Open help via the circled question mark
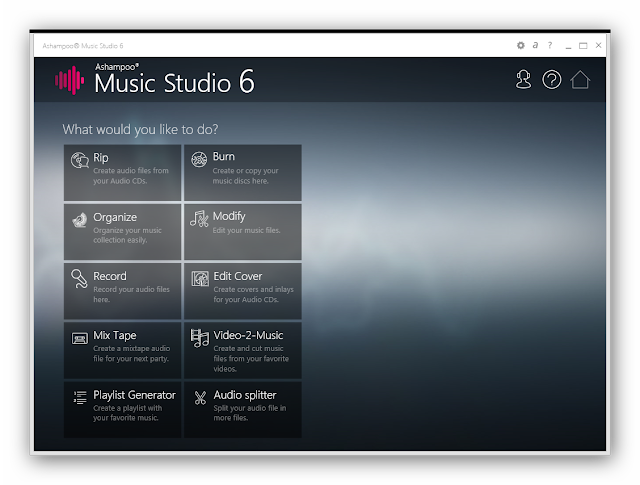 click(x=551, y=80)
